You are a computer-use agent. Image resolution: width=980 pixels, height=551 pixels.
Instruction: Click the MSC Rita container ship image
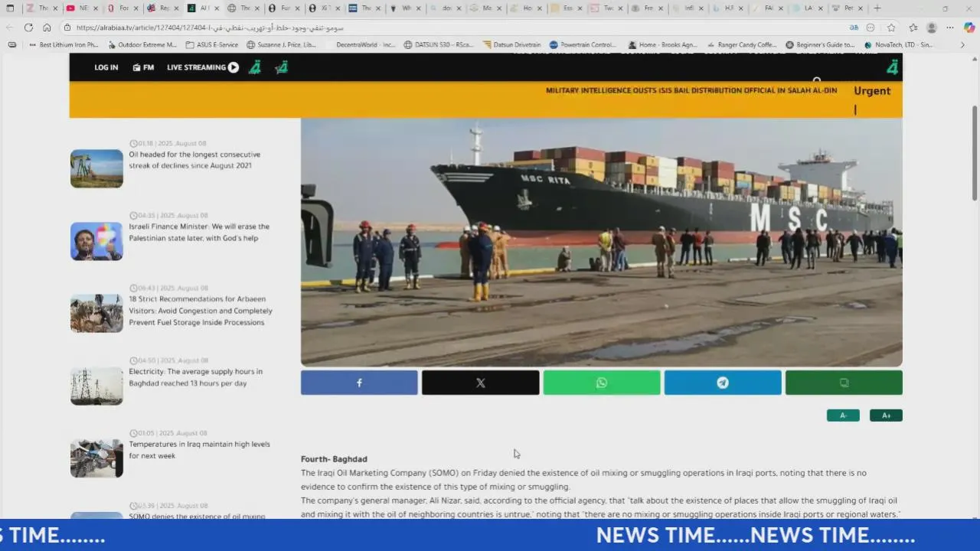(602, 243)
